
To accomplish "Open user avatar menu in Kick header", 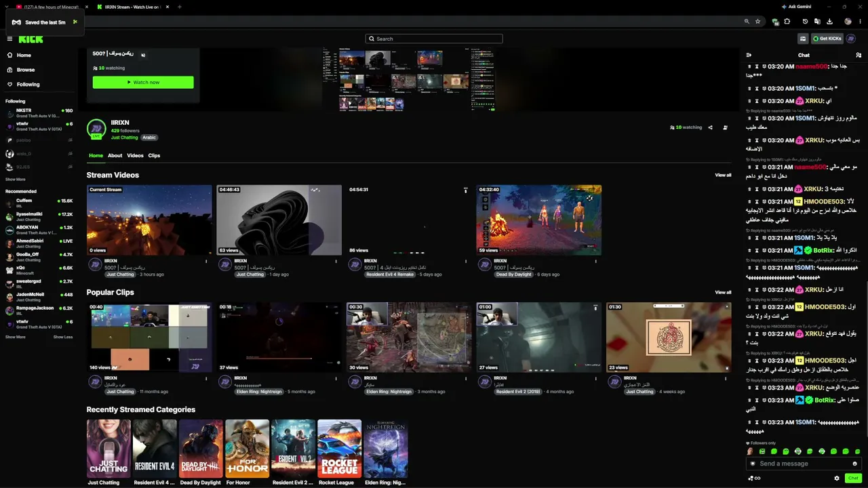I will (x=851, y=39).
